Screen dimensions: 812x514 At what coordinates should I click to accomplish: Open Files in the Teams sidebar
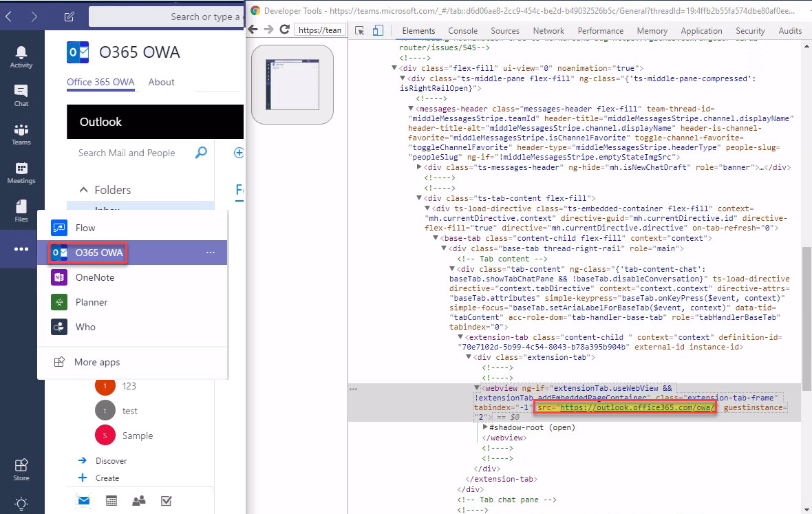pyautogui.click(x=21, y=211)
